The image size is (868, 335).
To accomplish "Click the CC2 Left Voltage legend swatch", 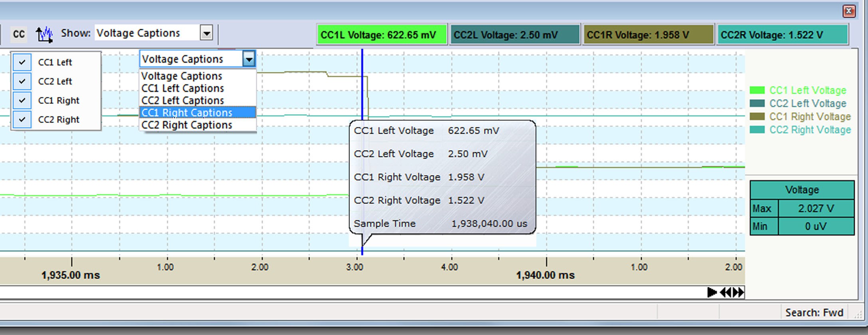I will [x=757, y=103].
